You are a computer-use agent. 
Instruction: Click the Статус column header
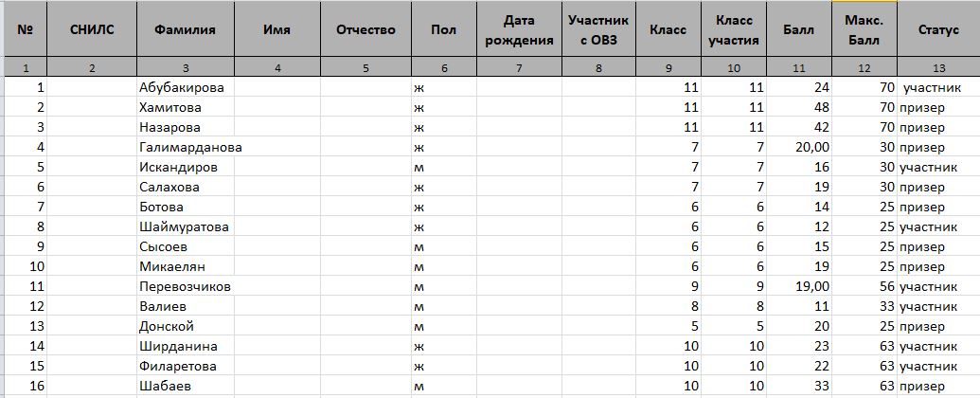click(x=937, y=29)
